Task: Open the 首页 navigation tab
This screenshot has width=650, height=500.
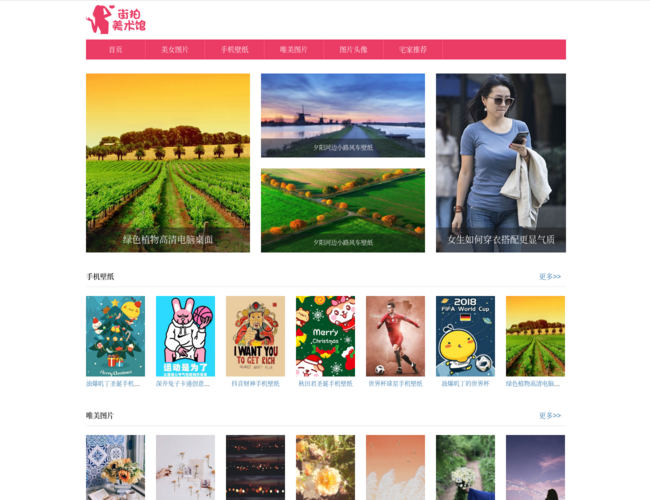Action: pos(116,50)
